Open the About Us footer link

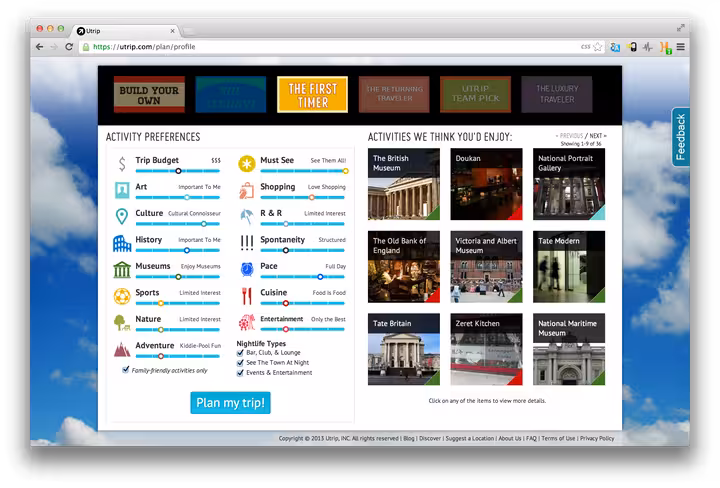510,438
